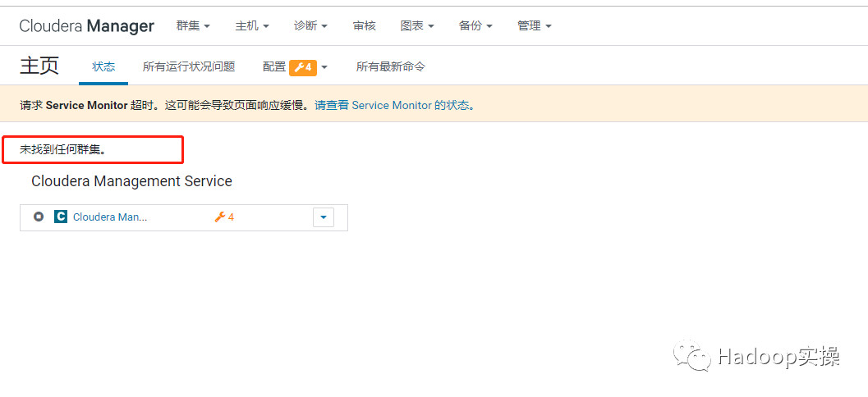Open the 主机 menu
Image resolution: width=868 pixels, height=397 pixels.
(x=252, y=26)
